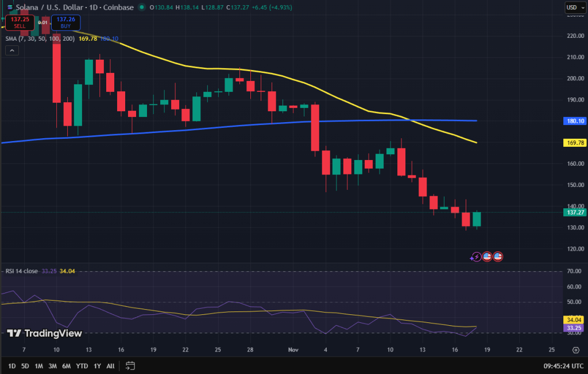The image size is (588, 374).
Task: Collapse the indicator legend with the chevron
Action: pos(12,50)
